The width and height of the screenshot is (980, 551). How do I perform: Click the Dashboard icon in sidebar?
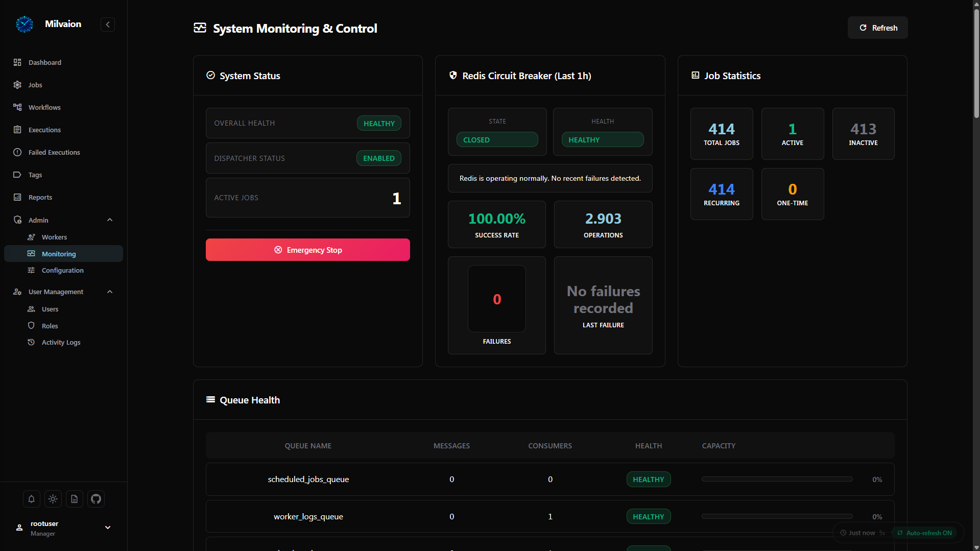[17, 62]
